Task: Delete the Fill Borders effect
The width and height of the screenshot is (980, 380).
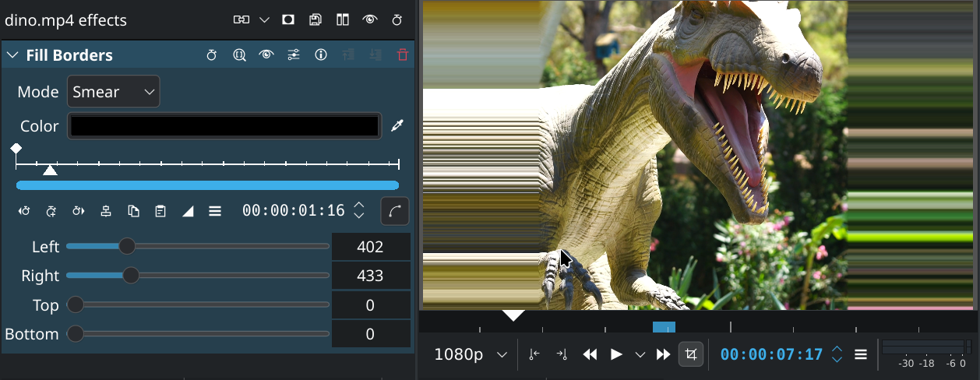Action: click(x=402, y=55)
